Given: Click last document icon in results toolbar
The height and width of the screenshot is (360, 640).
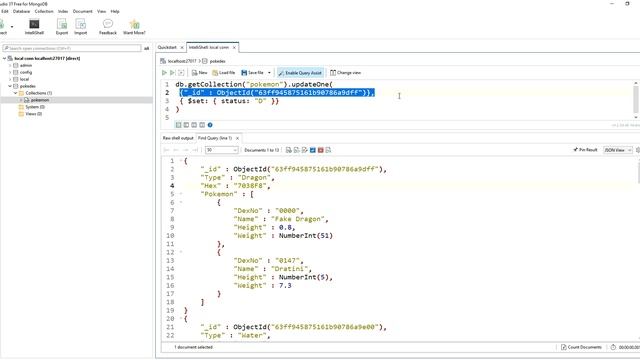Looking at the screenshot, I should (329, 150).
